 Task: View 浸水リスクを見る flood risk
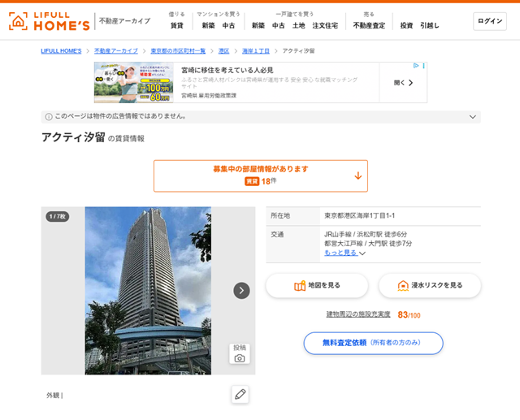(429, 285)
